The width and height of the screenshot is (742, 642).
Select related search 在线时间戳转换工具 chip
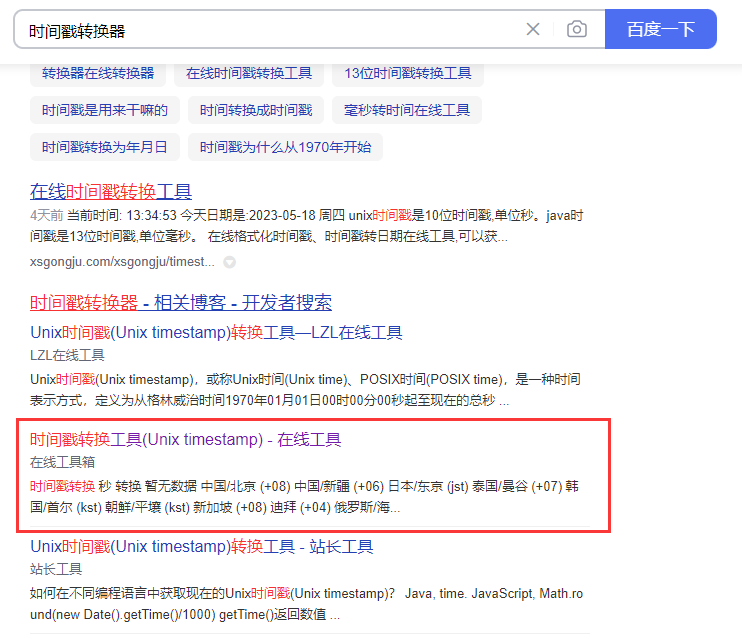[249, 73]
